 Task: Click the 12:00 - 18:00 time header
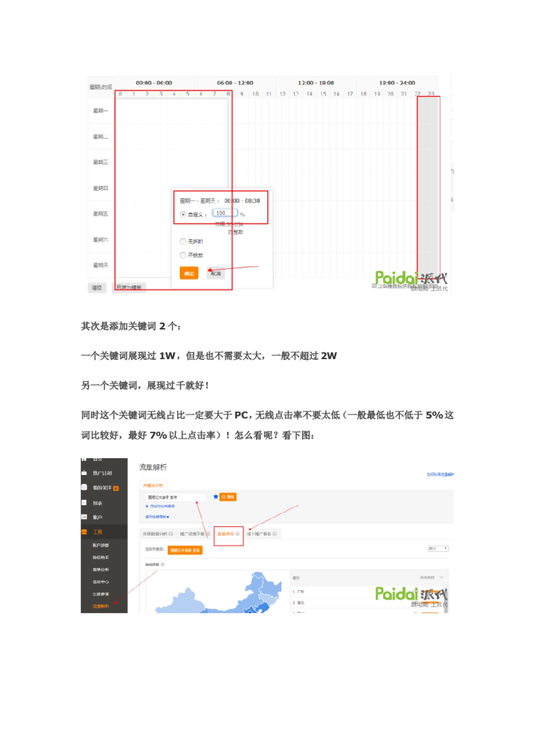316,83
